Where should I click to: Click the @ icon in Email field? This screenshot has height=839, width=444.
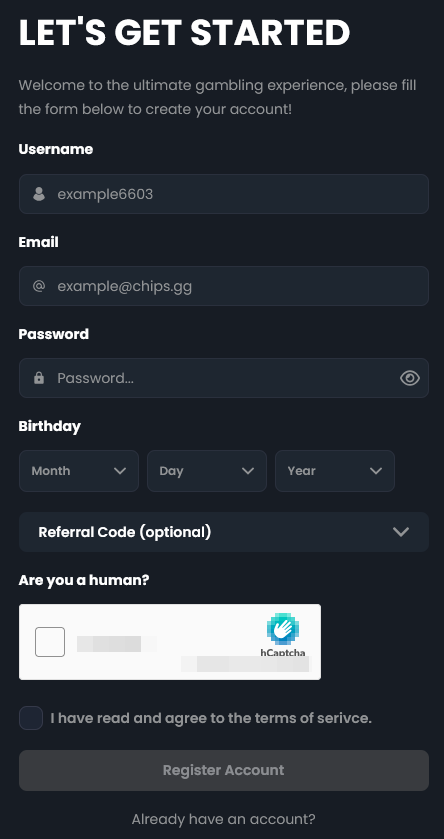pyautogui.click(x=39, y=286)
